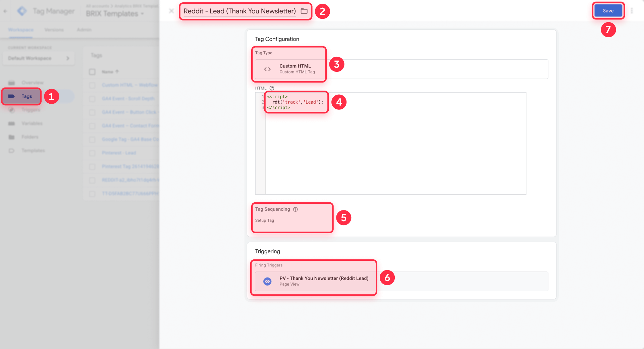The width and height of the screenshot is (644, 349).
Task: Select the Custom HTML tag type row
Action: pyautogui.click(x=401, y=69)
